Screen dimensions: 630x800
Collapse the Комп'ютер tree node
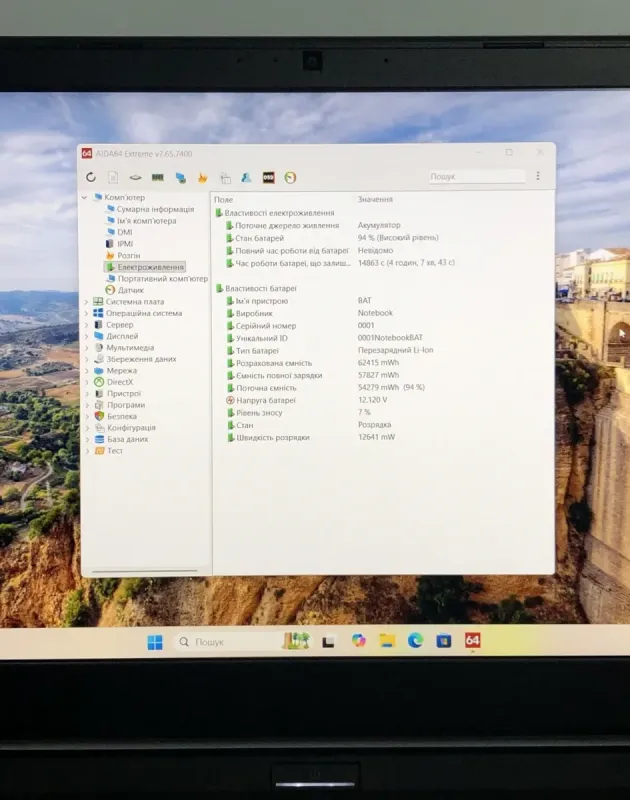tap(86, 198)
